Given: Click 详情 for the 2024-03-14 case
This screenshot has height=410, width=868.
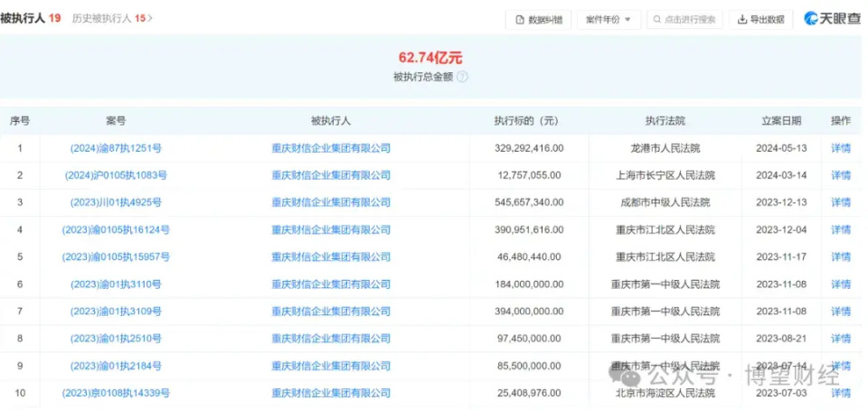Looking at the screenshot, I should coord(841,175).
